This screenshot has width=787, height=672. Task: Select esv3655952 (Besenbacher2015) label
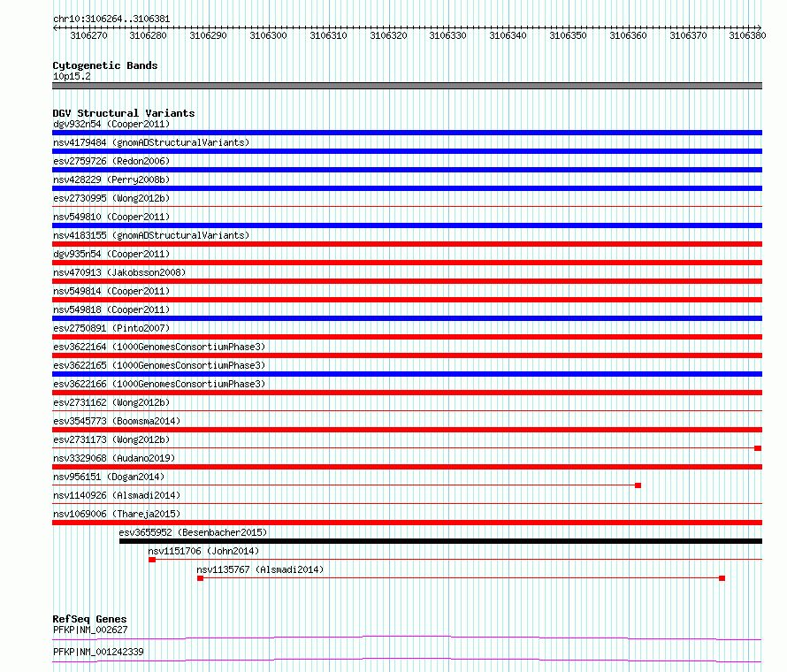pos(194,532)
